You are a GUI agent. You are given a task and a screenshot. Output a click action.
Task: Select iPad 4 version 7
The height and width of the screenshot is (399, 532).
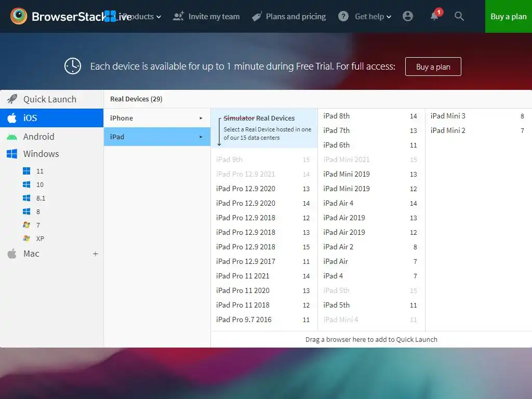click(x=370, y=276)
